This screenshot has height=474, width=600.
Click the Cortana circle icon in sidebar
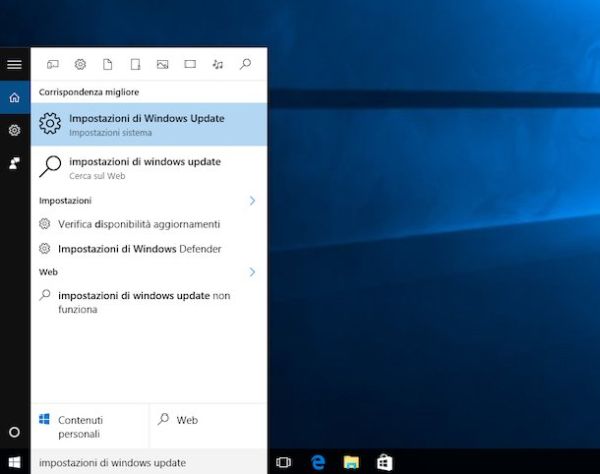15,432
